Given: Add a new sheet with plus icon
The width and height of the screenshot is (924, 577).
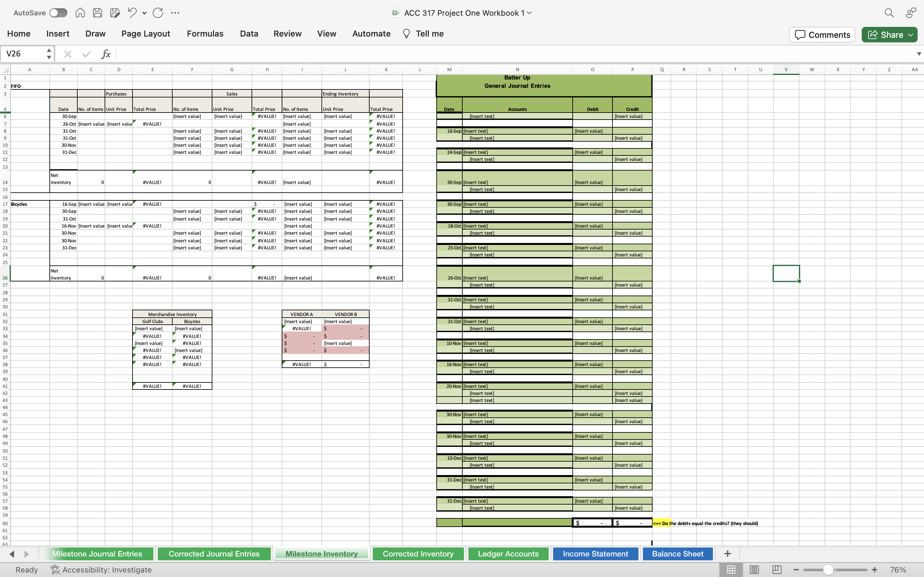Looking at the screenshot, I should pos(727,553).
